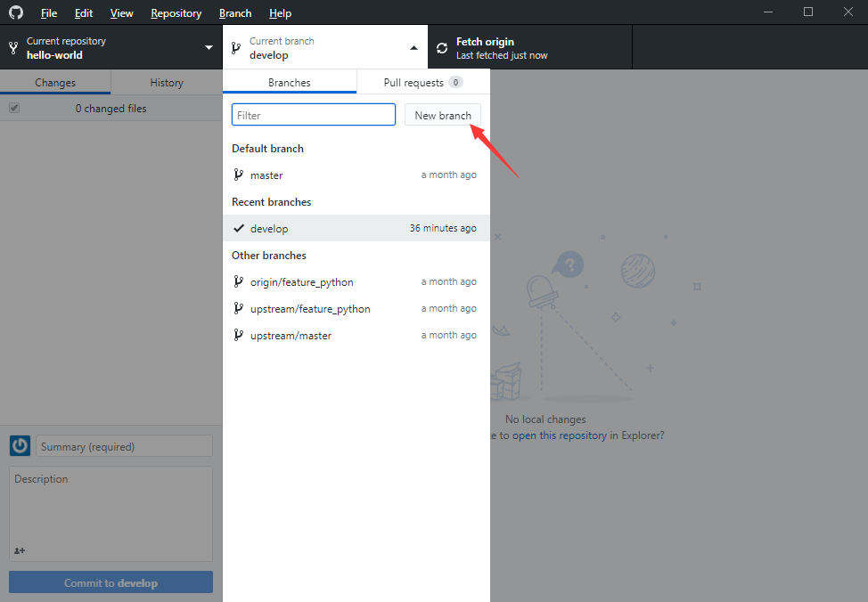Open the File menu
868x602 pixels.
click(49, 12)
